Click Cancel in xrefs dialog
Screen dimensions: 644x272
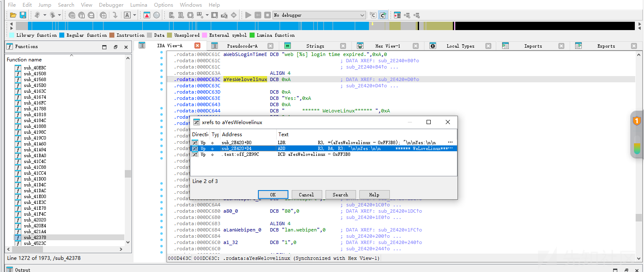coord(306,195)
